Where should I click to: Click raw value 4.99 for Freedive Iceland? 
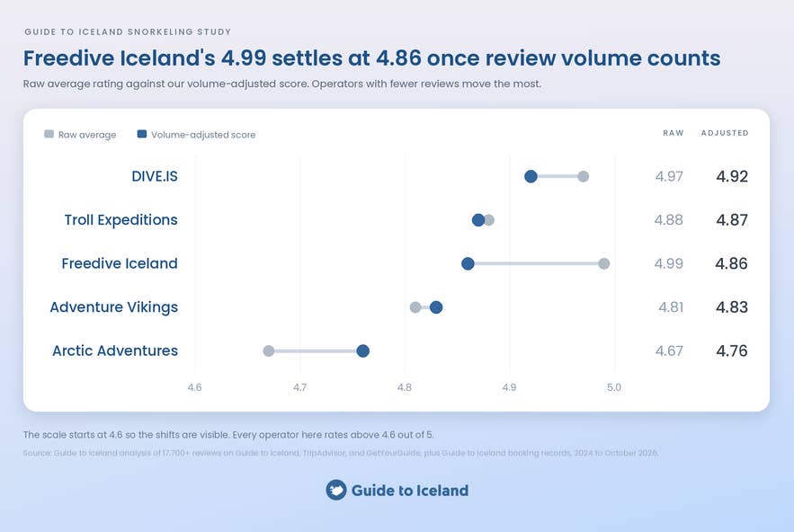coord(668,263)
